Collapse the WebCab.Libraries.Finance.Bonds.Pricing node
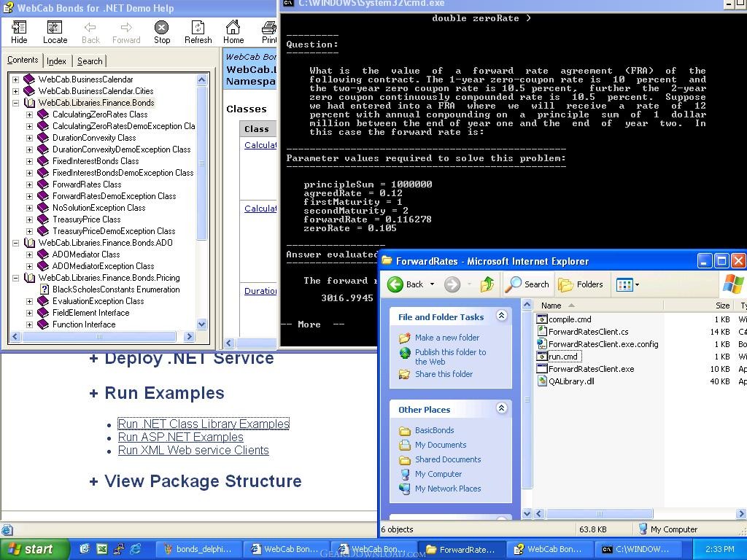The height and width of the screenshot is (560, 747). click(x=16, y=278)
